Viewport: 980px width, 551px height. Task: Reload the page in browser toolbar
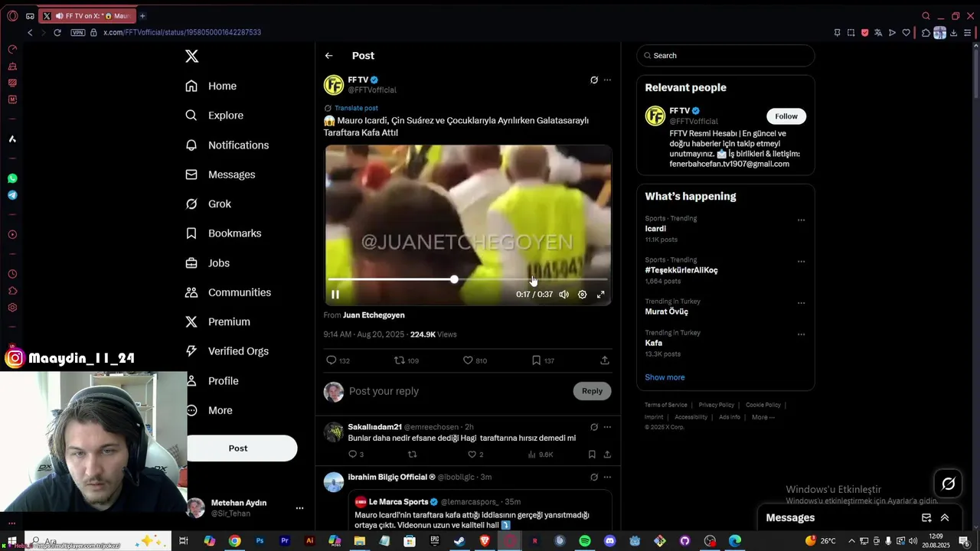pos(57,33)
